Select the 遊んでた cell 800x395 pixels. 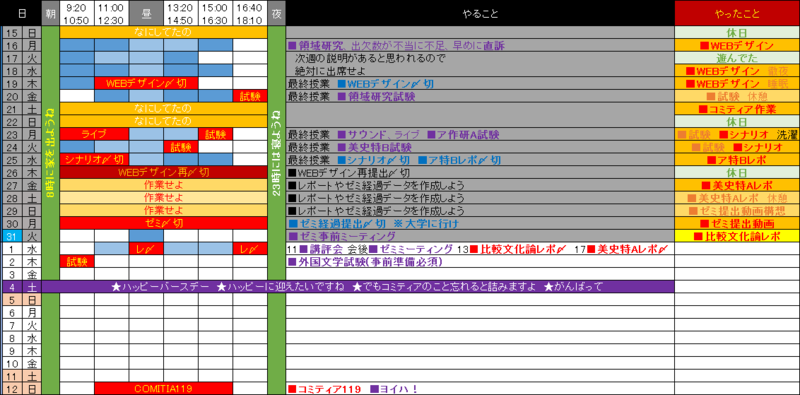click(x=737, y=58)
